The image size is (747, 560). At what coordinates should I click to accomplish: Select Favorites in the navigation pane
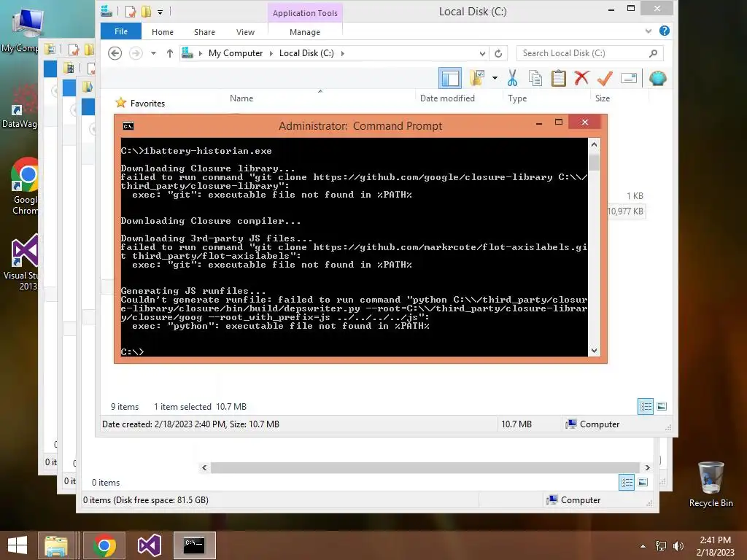pos(147,104)
